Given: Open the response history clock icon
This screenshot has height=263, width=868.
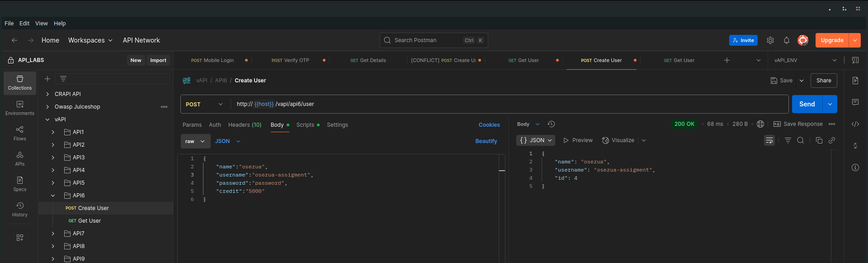Looking at the screenshot, I should coord(551,124).
